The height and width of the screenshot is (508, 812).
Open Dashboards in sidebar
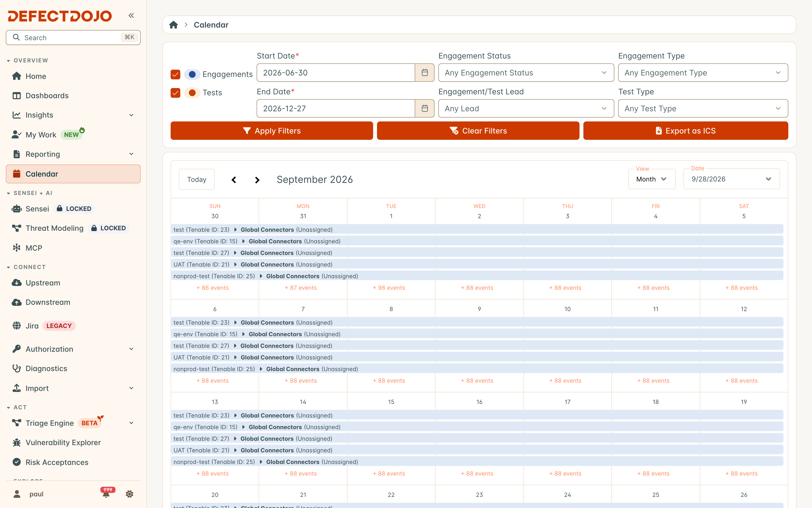pos(73,96)
